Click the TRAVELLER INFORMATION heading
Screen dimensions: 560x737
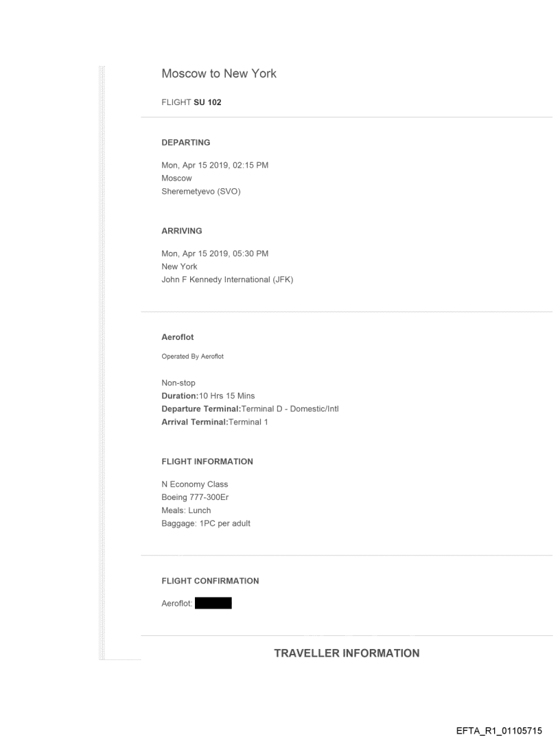point(347,653)
